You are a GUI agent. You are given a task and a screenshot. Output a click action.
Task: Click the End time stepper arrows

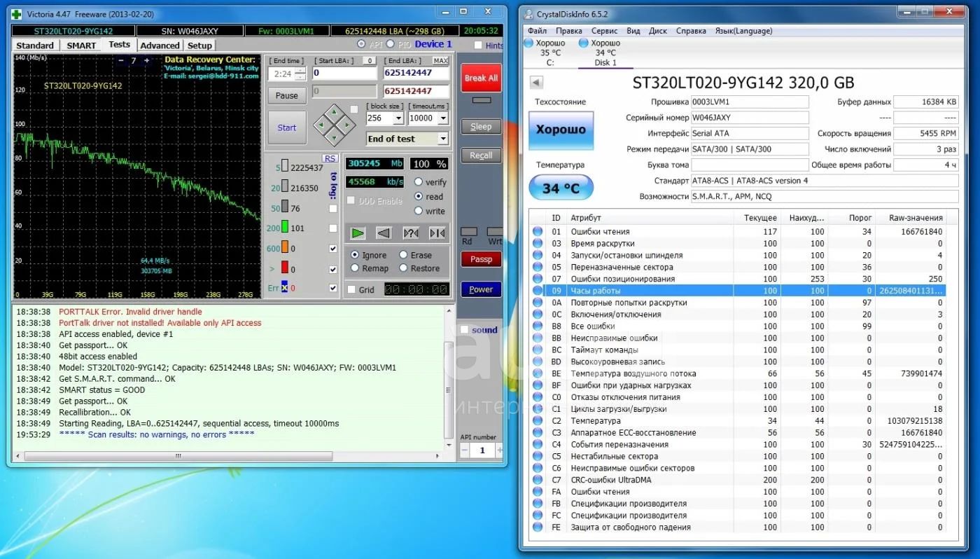click(x=300, y=74)
